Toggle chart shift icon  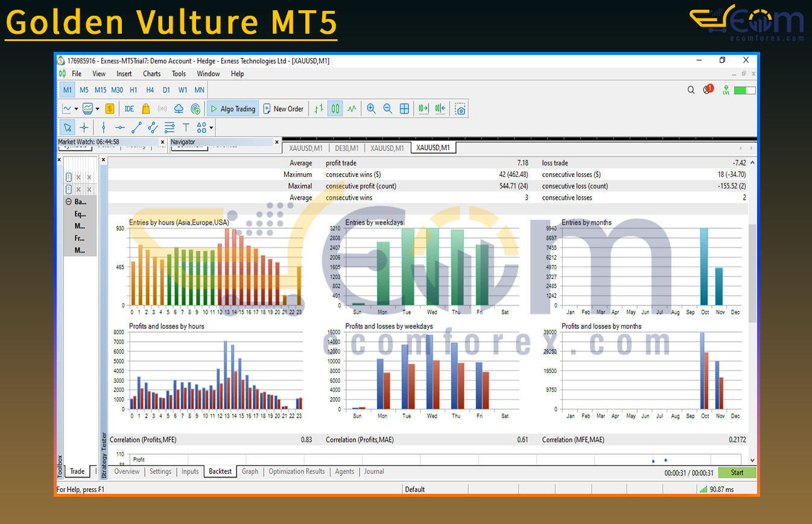click(440, 109)
